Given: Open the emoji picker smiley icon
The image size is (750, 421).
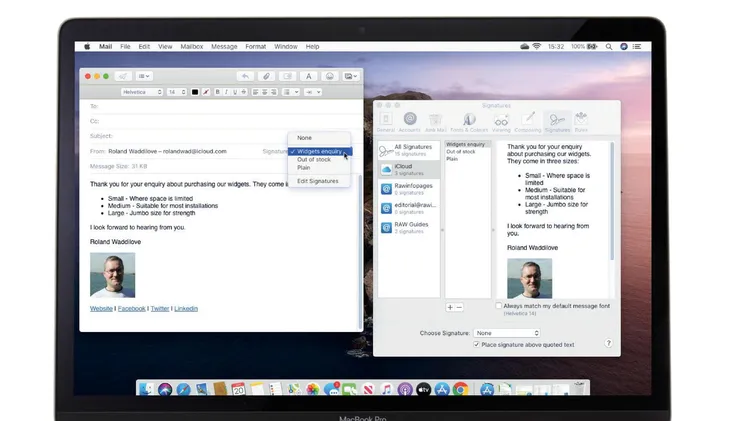Looking at the screenshot, I should pyautogui.click(x=330, y=76).
